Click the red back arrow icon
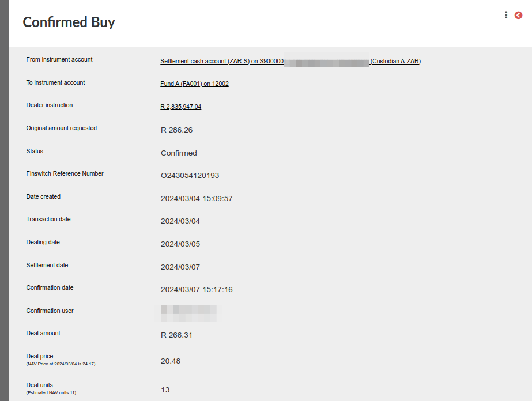Screen dimensions: 532x401 click(x=518, y=15)
